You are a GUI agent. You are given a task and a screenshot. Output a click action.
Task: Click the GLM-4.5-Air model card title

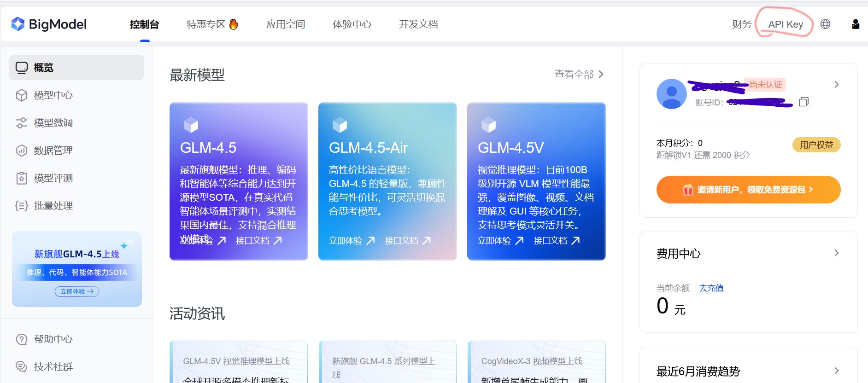pyautogui.click(x=369, y=148)
